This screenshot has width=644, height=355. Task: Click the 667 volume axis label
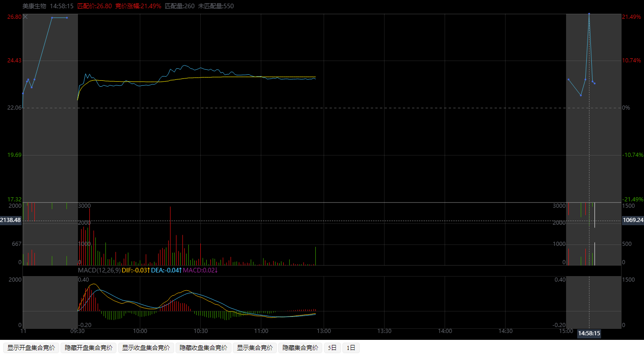click(17, 244)
